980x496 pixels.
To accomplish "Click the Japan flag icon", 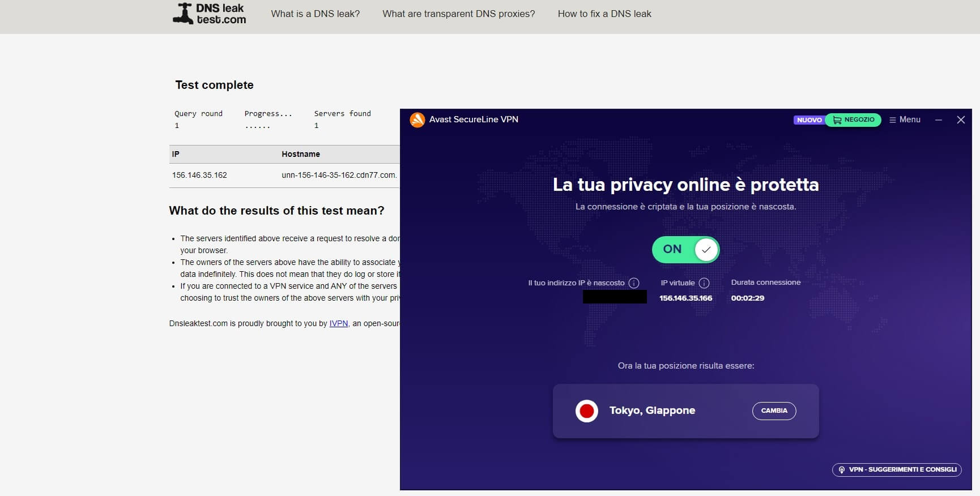I will click(587, 411).
